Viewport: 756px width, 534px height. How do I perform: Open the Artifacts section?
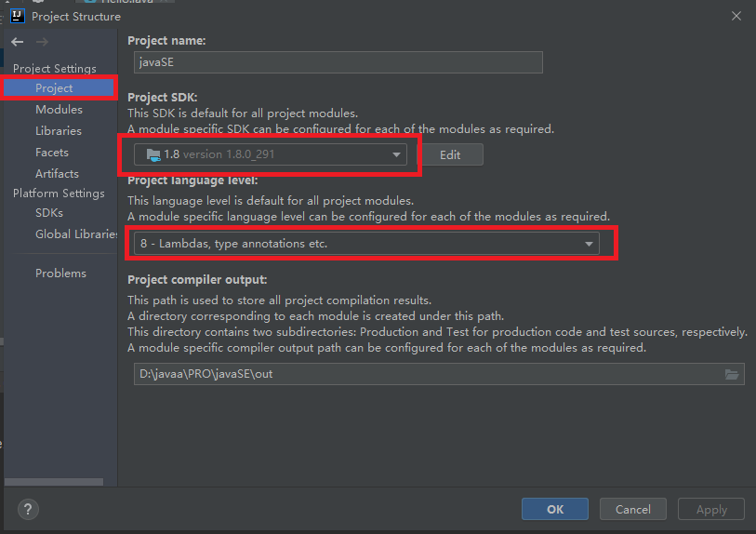[x=57, y=174]
